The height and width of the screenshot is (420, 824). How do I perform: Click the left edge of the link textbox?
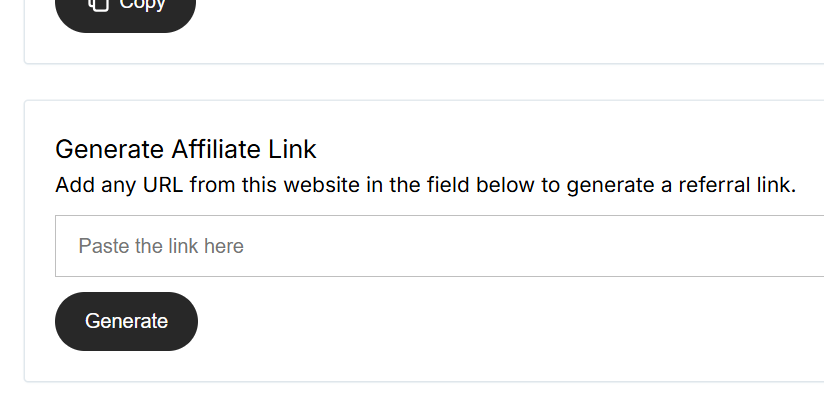62,246
